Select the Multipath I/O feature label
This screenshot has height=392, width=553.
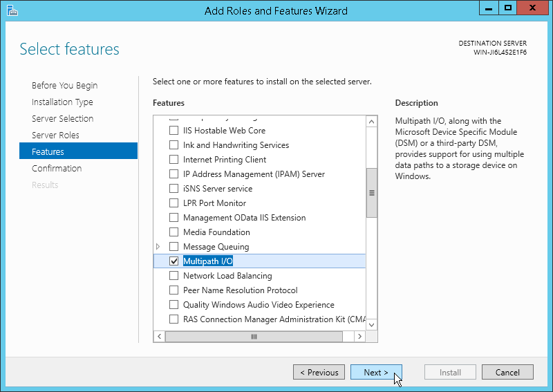(208, 261)
